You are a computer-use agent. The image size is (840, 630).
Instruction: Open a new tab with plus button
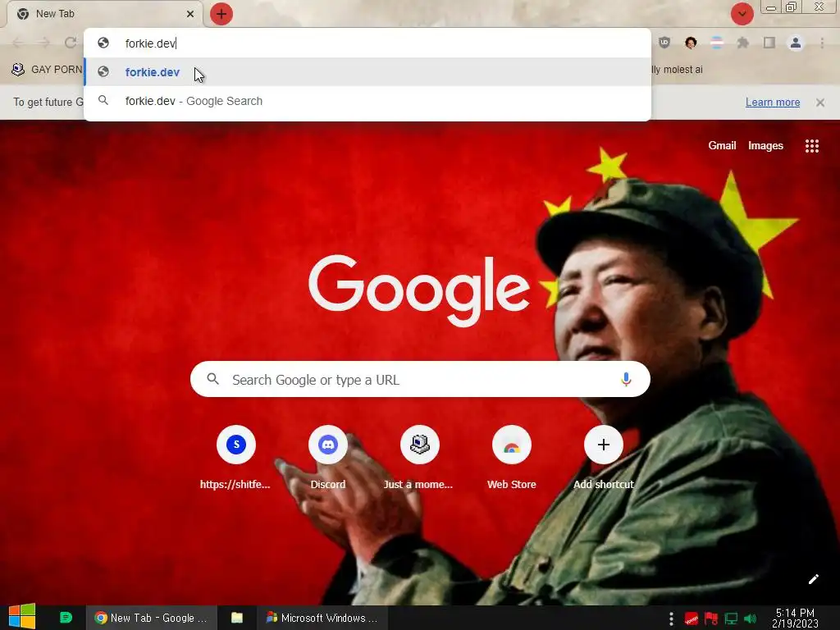pos(221,14)
